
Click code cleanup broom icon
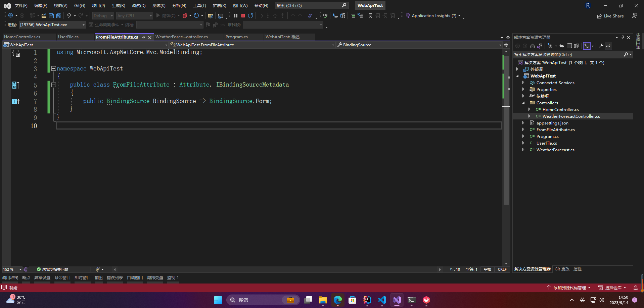[x=98, y=269]
